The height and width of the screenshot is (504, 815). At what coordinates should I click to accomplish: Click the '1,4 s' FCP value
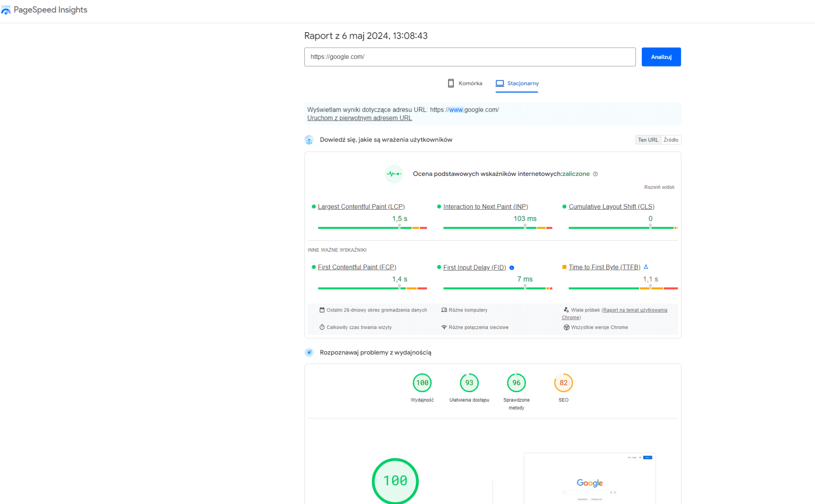coord(400,279)
